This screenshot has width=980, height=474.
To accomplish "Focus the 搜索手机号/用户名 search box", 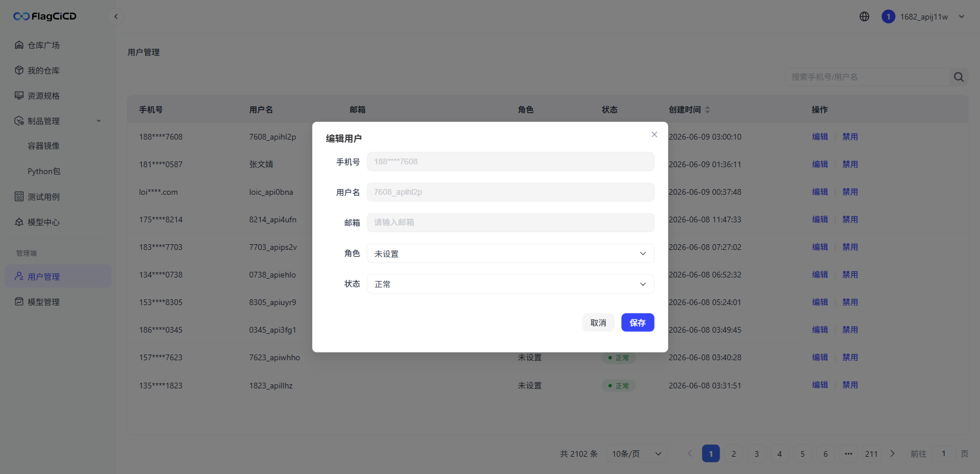I will pos(867,77).
